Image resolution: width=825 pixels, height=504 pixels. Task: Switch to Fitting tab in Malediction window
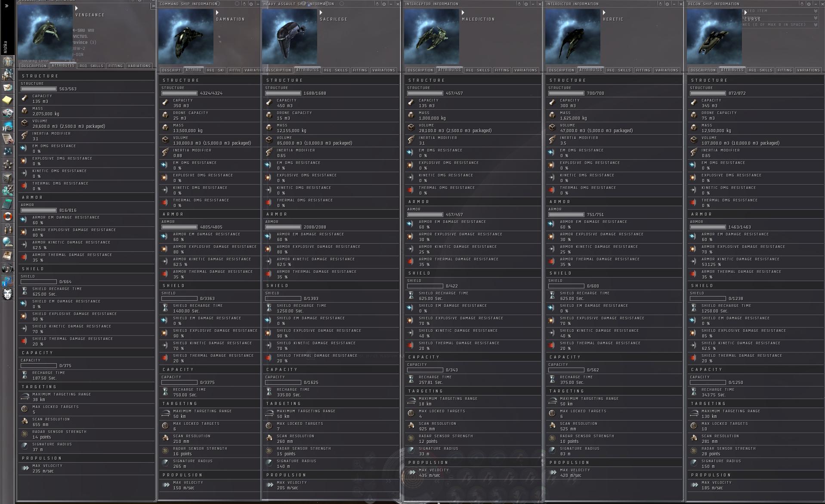[x=502, y=70]
